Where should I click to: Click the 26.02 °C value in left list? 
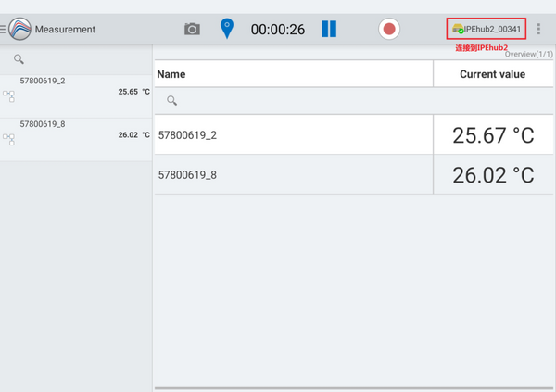134,134
